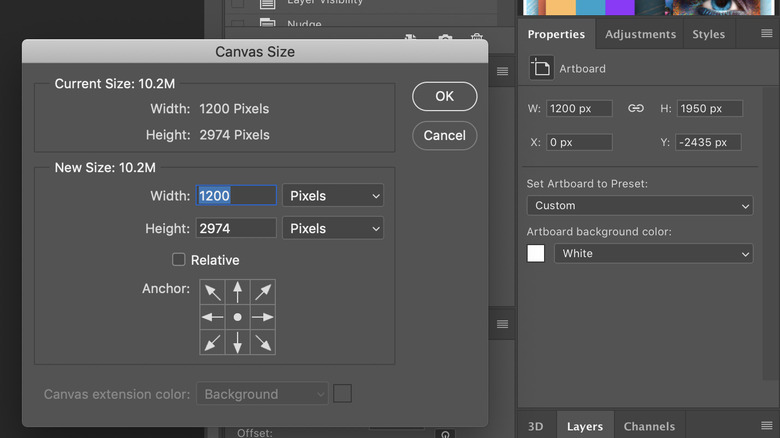Toggle link between artboard width and height
Viewport: 780px width, 438px height.
tap(635, 108)
